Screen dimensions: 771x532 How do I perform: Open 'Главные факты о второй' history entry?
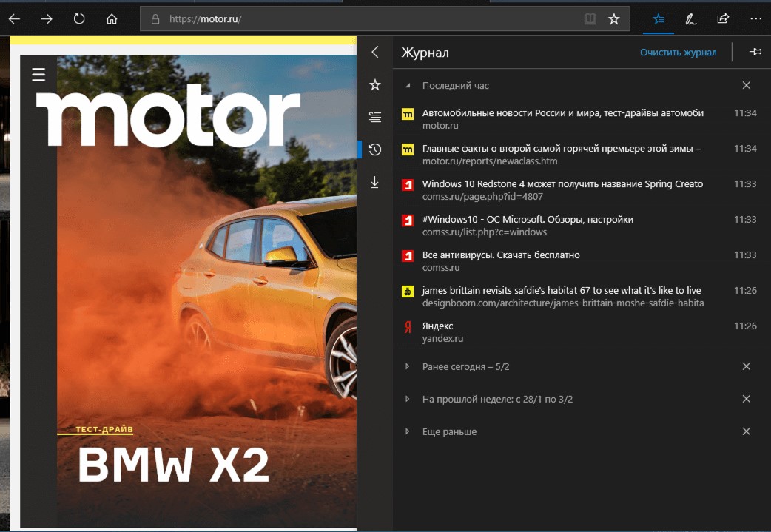tap(579, 155)
